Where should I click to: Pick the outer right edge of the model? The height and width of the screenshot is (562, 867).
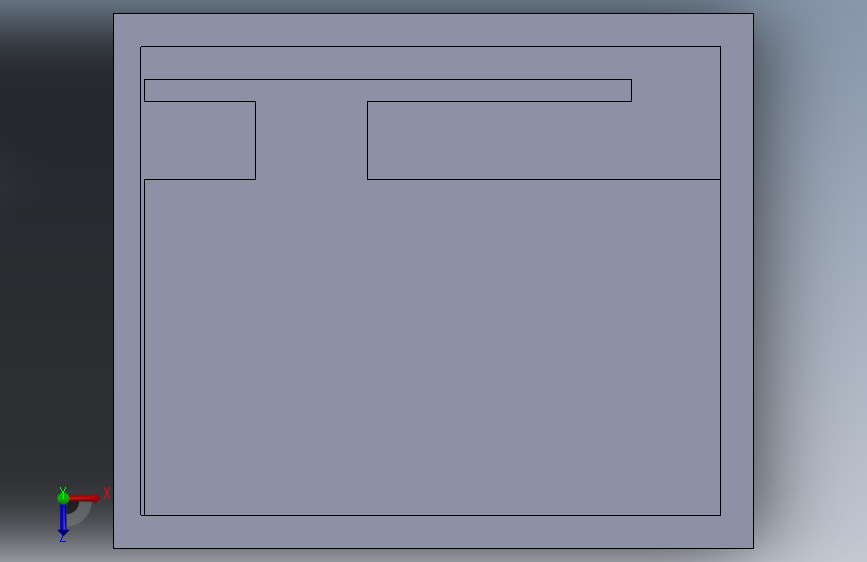pyautogui.click(x=753, y=281)
